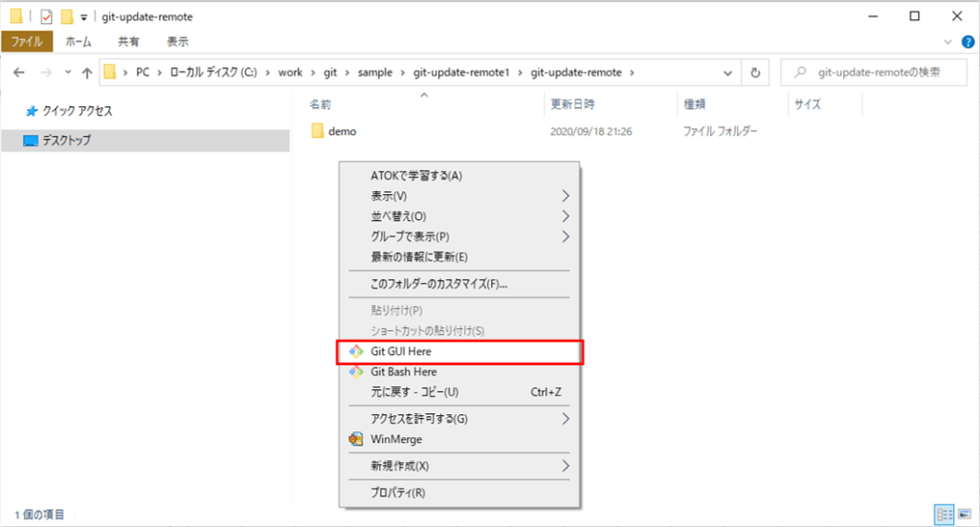The width and height of the screenshot is (980, 527).
Task: Expand the 表示(V) submenu
Action: (x=566, y=196)
